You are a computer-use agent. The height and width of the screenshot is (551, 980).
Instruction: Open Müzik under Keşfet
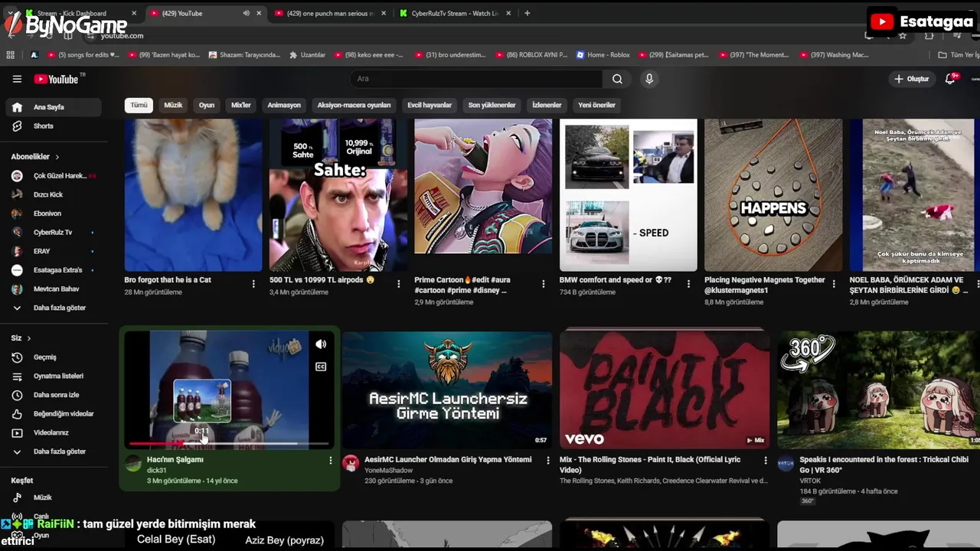tap(52, 497)
